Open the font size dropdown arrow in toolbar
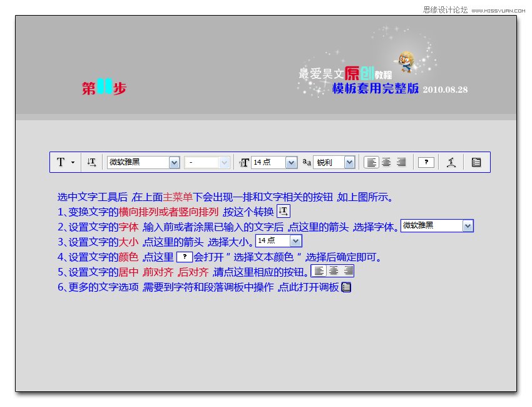 [291, 163]
